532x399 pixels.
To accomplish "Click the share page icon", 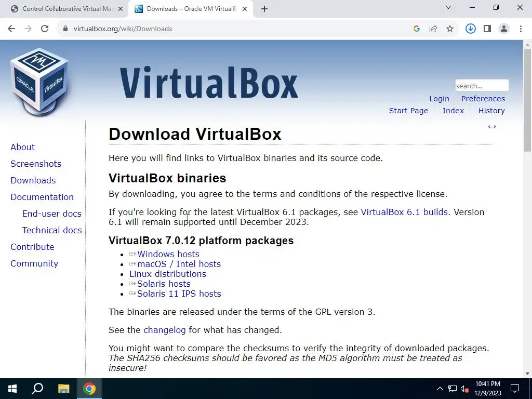I will pos(433,29).
